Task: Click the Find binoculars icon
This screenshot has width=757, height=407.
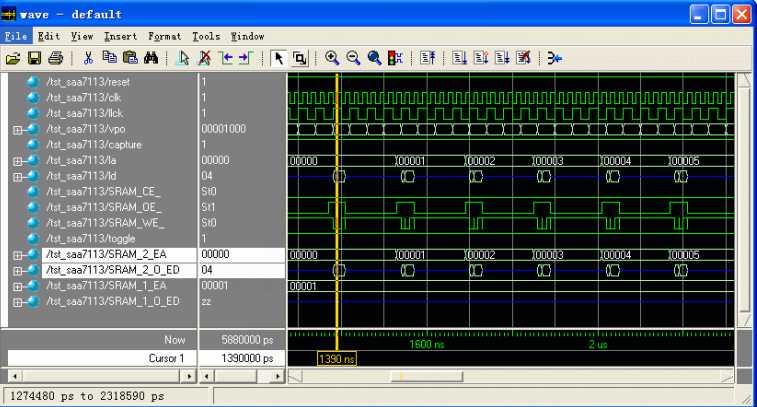Action: [x=151, y=58]
